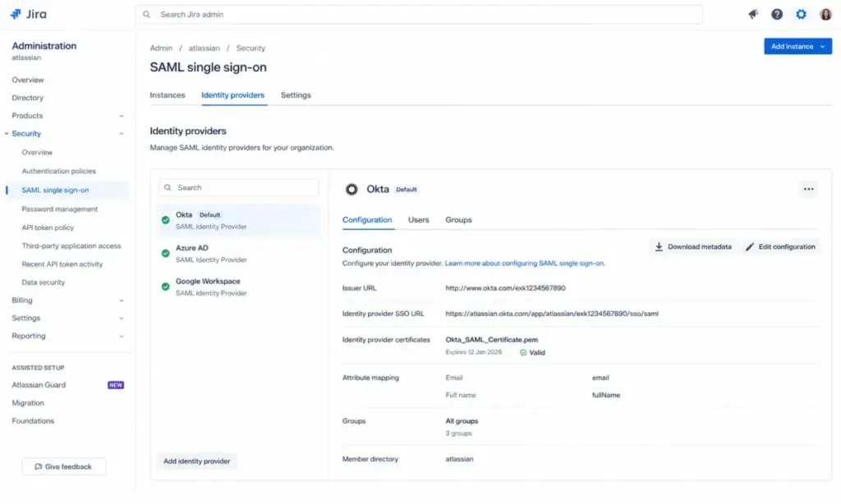The image size is (841, 504).
Task: Select Google Workspace in provider list
Action: point(239,286)
